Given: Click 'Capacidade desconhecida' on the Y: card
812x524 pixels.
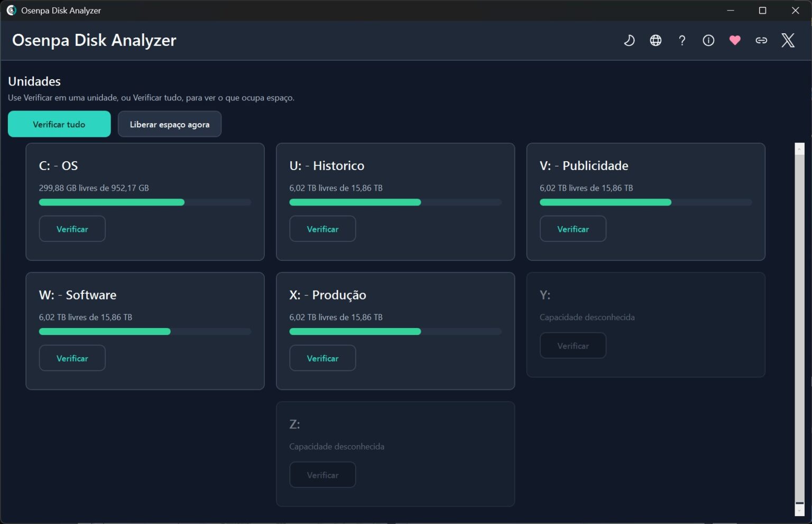Looking at the screenshot, I should [x=587, y=317].
